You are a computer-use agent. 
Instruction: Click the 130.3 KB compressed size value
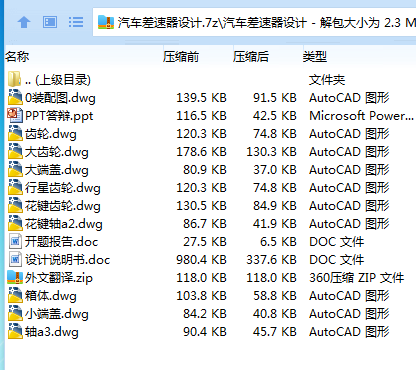pyautogui.click(x=271, y=152)
